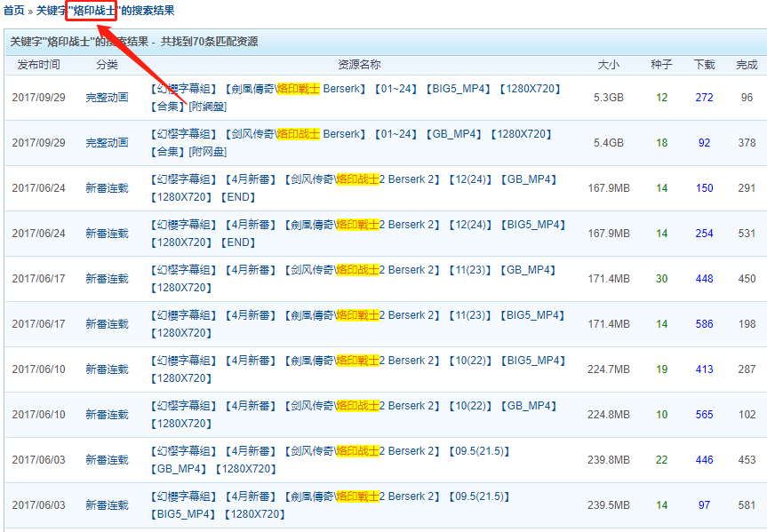Click the download count 413
The height and width of the screenshot is (532, 767).
tap(705, 369)
